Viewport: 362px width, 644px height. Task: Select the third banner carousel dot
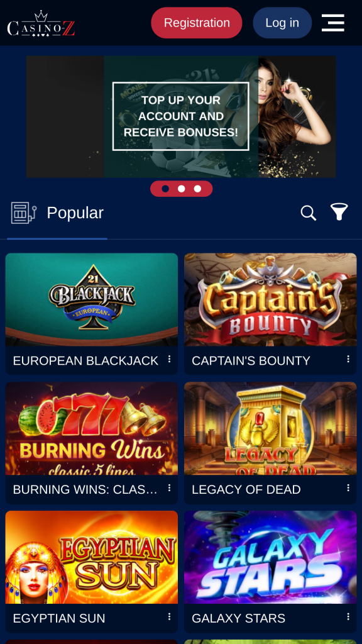click(197, 189)
